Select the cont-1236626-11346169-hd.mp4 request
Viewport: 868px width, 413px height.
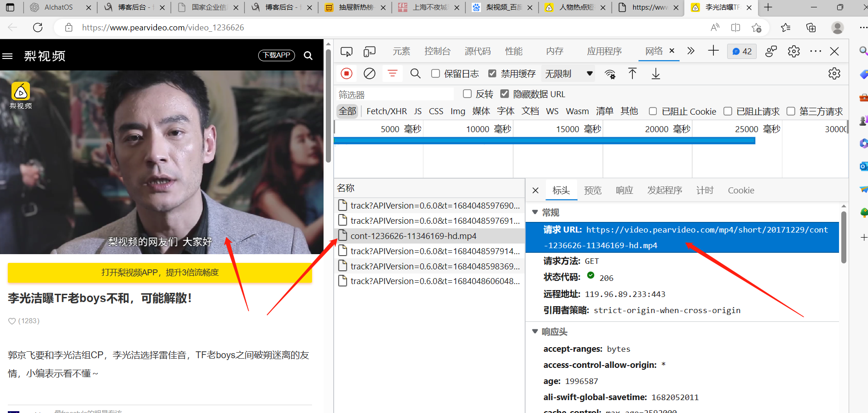429,236
